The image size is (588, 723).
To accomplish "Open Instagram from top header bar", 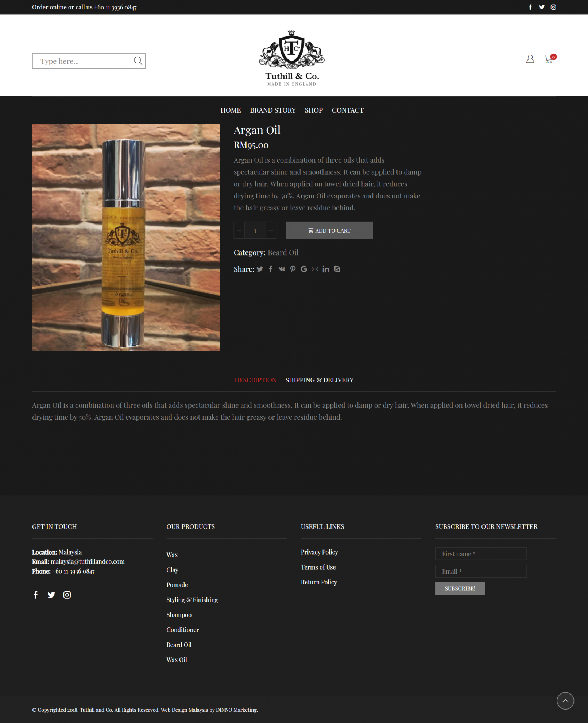I will [553, 7].
